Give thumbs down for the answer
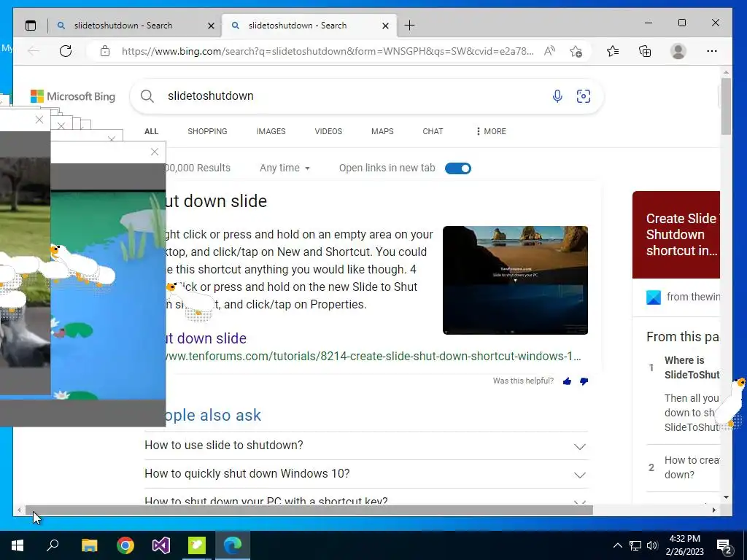Screen dimensions: 747x560 584,381
